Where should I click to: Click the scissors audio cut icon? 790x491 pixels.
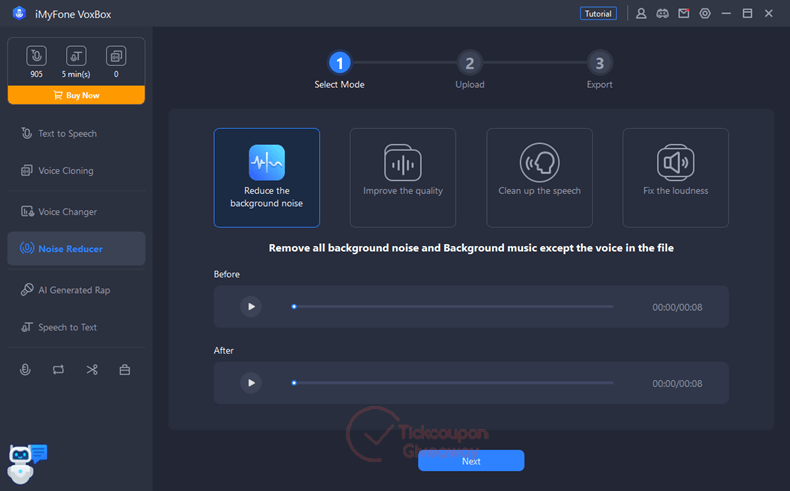tap(92, 370)
